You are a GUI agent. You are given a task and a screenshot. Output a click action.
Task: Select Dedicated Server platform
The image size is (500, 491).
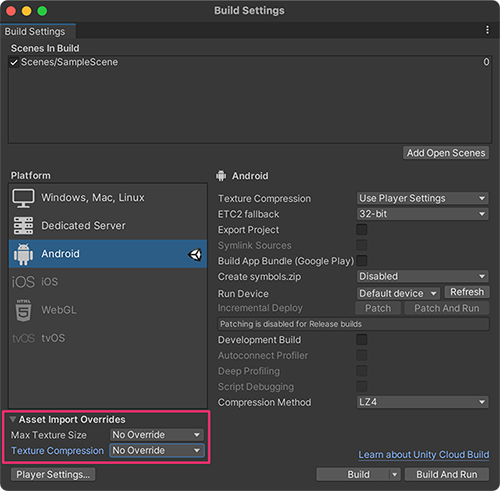coord(108,226)
